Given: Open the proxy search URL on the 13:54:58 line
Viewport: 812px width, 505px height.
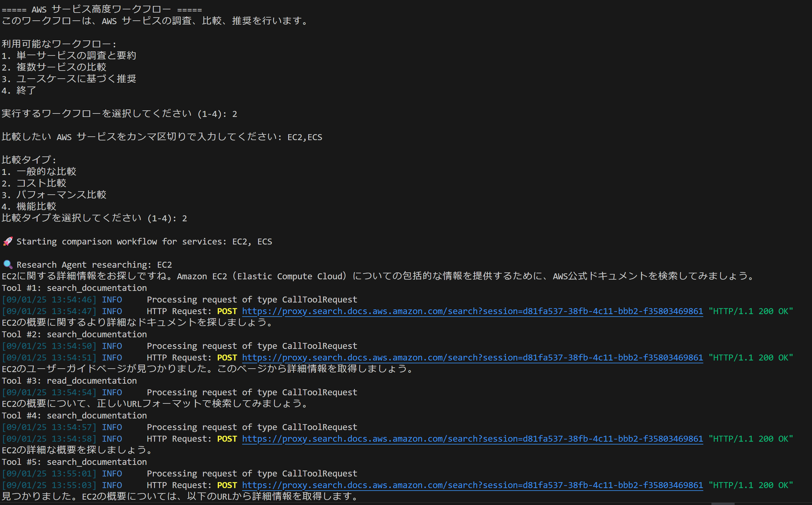Looking at the screenshot, I should (472, 439).
